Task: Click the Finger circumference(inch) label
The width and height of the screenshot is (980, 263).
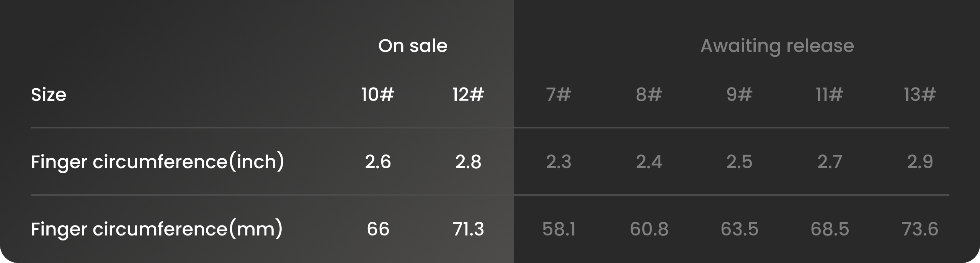Action: pyautogui.click(x=157, y=162)
